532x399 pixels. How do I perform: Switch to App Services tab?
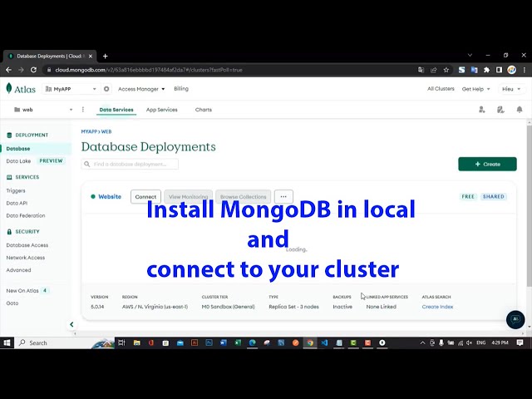[162, 110]
